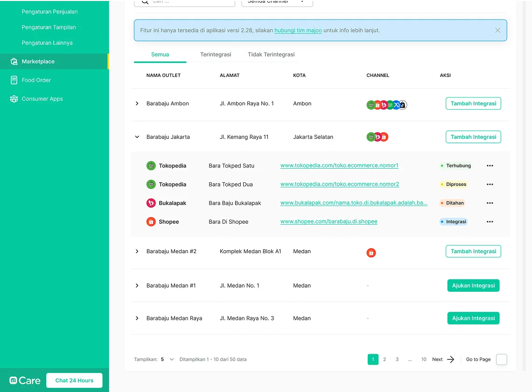This screenshot has height=392, width=532.
Task: Click the Marketplace sidebar icon
Action: (x=14, y=62)
